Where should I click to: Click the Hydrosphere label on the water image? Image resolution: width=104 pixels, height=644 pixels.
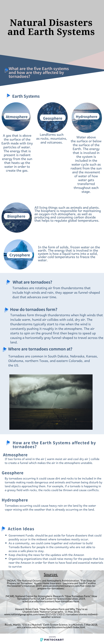[x=86, y=116]
